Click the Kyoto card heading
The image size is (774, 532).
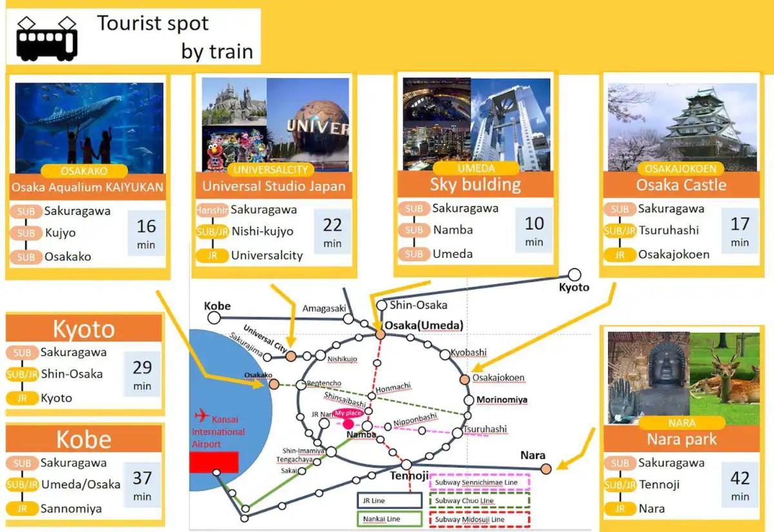tap(84, 329)
